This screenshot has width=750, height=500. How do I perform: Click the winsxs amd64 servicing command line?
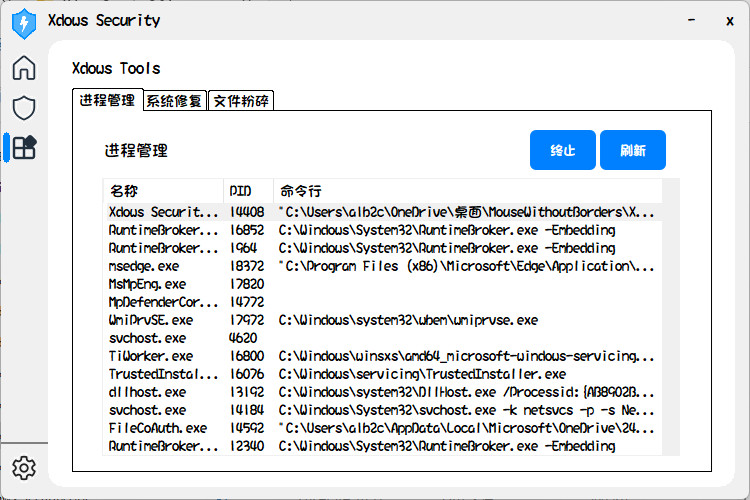click(x=466, y=356)
